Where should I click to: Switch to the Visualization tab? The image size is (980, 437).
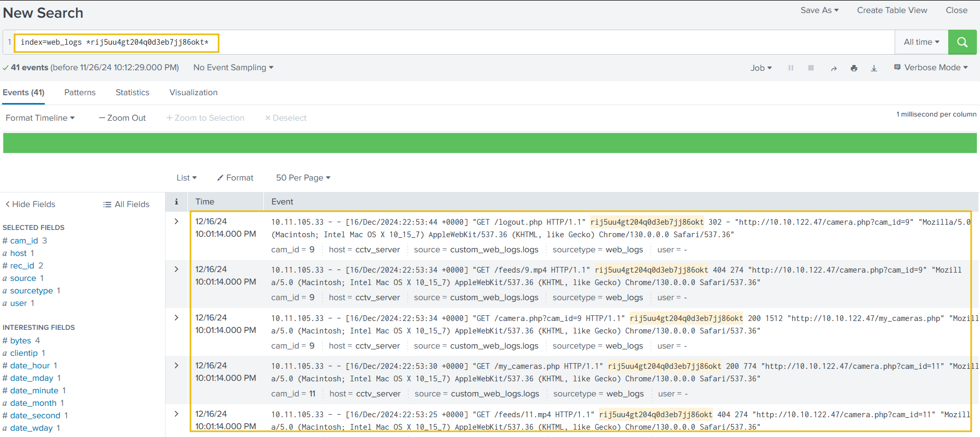(x=193, y=93)
